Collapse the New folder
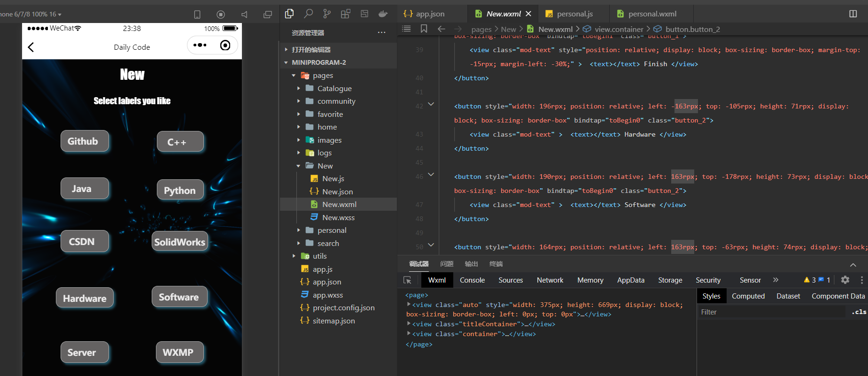The image size is (868, 376). [x=298, y=166]
